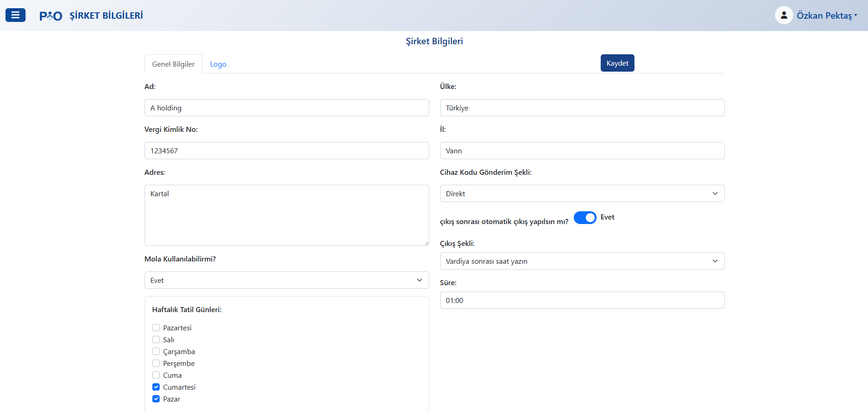Image resolution: width=868 pixels, height=412 pixels.
Task: Uncheck the Cumartesi holiday checkbox
Action: (x=156, y=387)
